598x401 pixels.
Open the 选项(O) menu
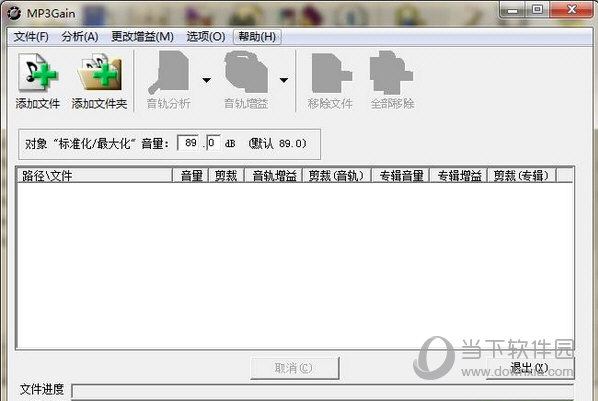[x=206, y=37]
